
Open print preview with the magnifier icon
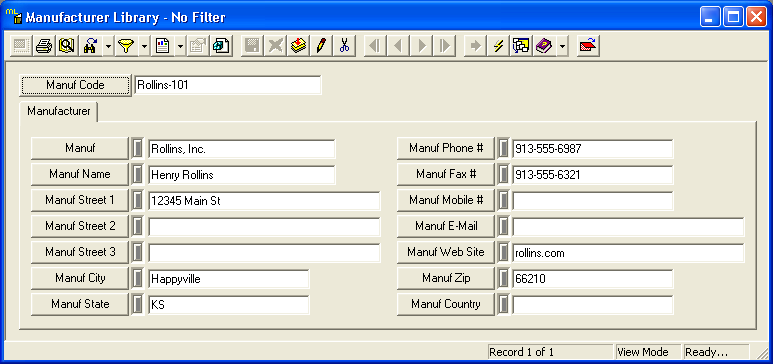click(67, 46)
